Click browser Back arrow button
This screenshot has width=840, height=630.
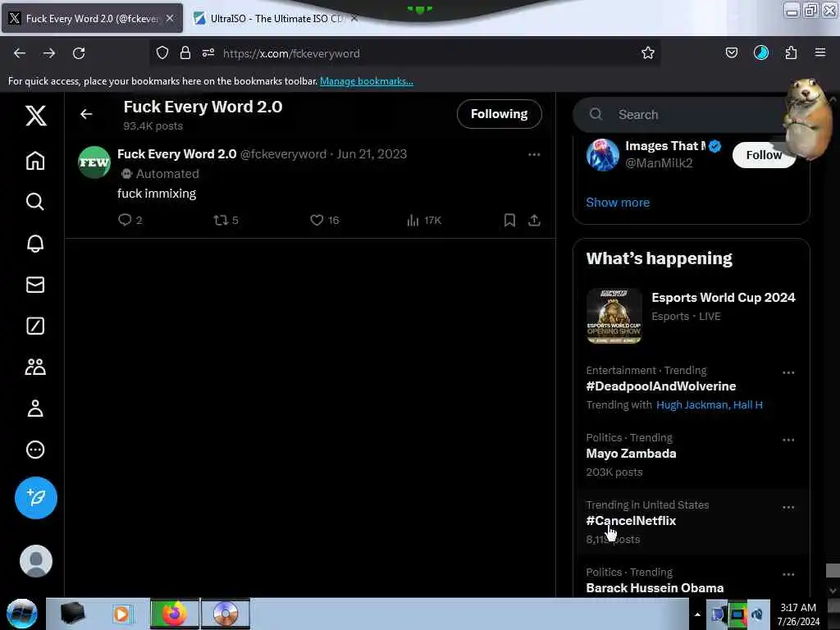[20, 53]
